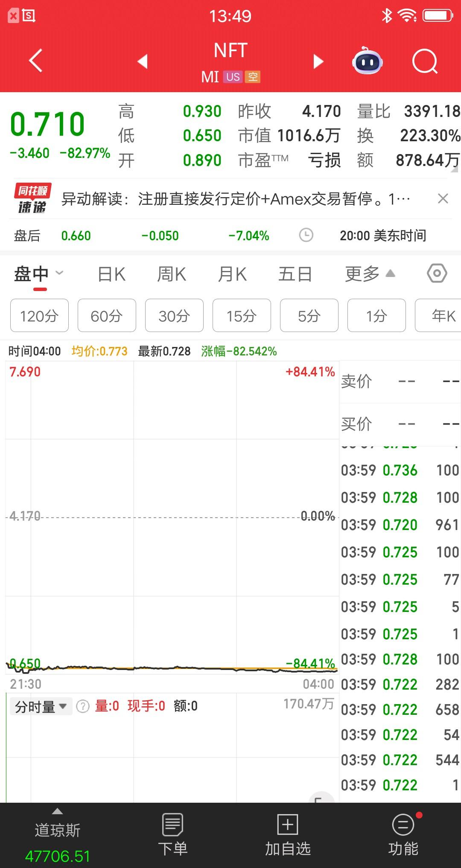The width and height of the screenshot is (461, 868).
Task: Tap the 买价 bid row
Action: pyautogui.click(x=400, y=424)
